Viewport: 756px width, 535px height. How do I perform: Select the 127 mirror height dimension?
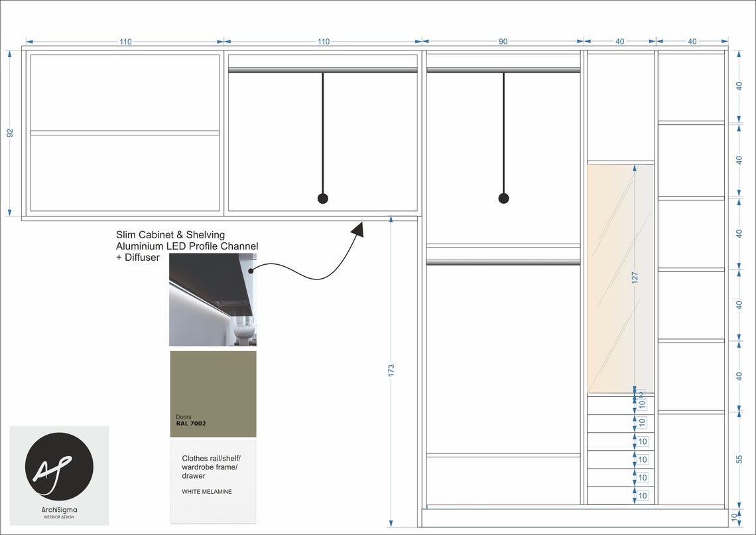click(x=635, y=277)
